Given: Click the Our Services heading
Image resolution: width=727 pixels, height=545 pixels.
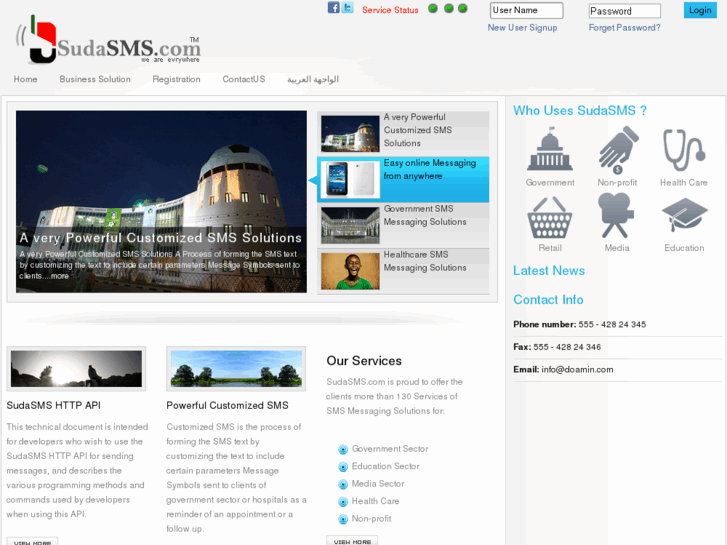Looking at the screenshot, I should pos(364,361).
